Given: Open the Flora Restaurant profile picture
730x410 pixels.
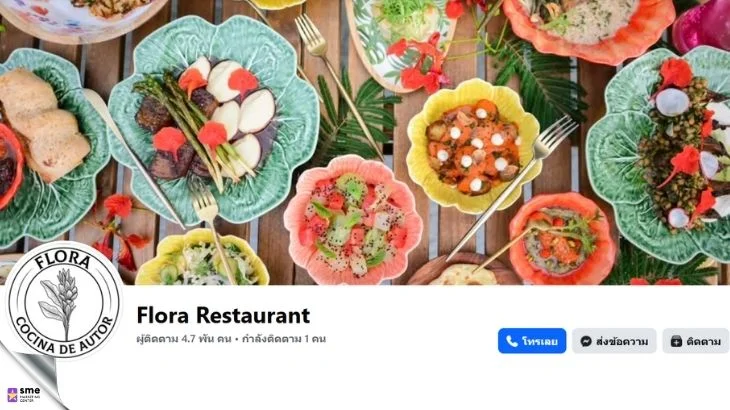Looking at the screenshot, I should [x=64, y=301].
